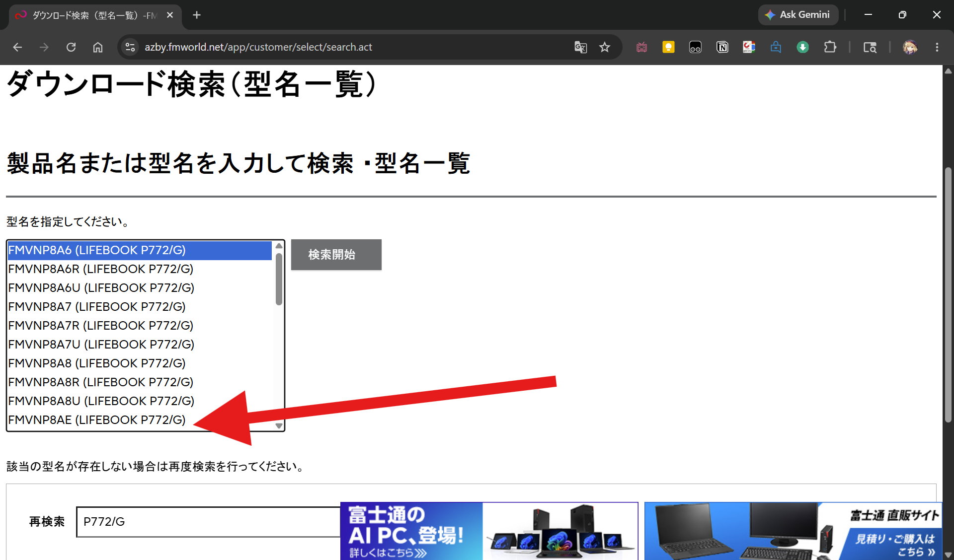The image size is (954, 560).
Task: Click model list scroll-down arrow
Action: pos(279,426)
